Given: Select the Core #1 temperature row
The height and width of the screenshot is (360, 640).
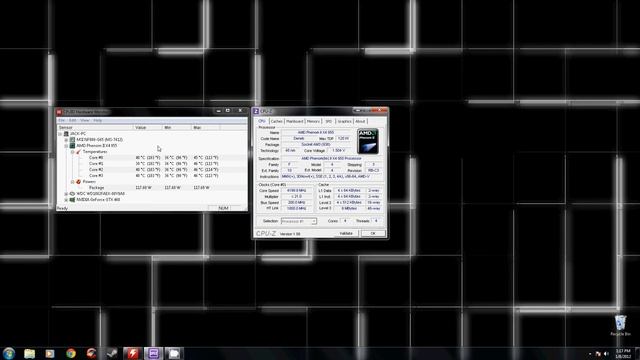Looking at the screenshot, I should point(152,164).
